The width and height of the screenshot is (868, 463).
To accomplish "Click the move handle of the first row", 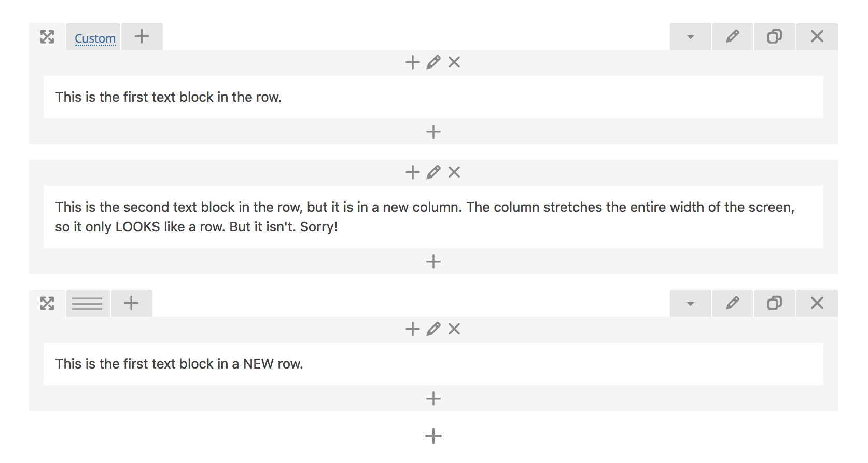I will click(47, 37).
